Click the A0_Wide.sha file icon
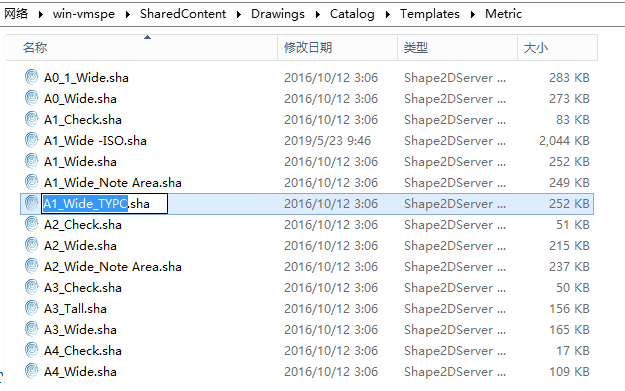This screenshot has width=625, height=391. (x=31, y=98)
